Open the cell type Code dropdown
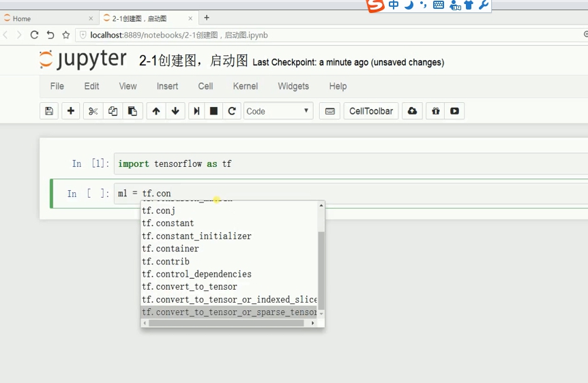Screen dimensions: 588x383 tap(278, 111)
